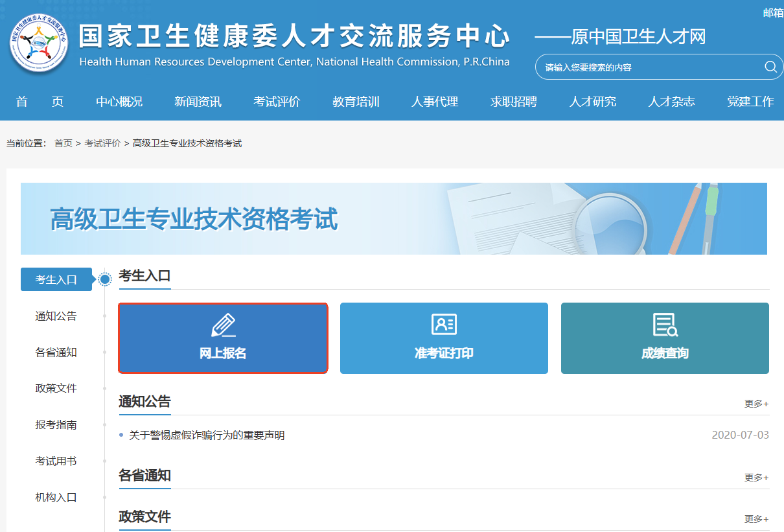Click the document search icon for 成绩查询

(x=665, y=325)
